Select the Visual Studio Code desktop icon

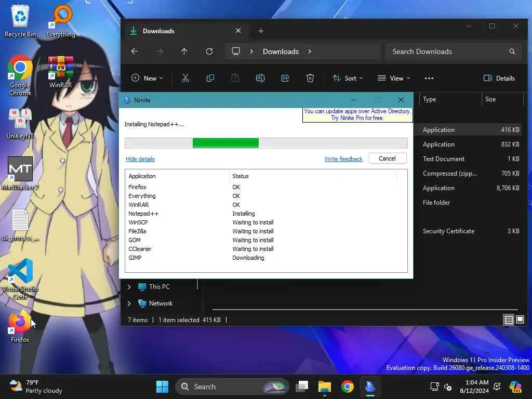(x=20, y=279)
